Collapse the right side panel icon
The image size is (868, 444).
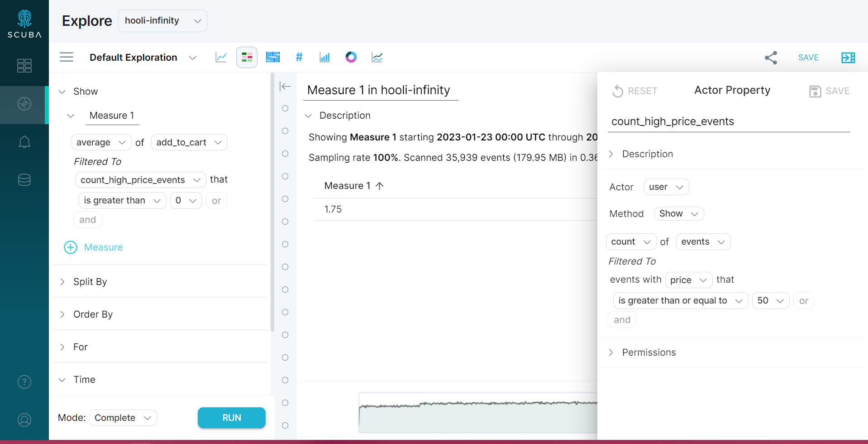[848, 58]
